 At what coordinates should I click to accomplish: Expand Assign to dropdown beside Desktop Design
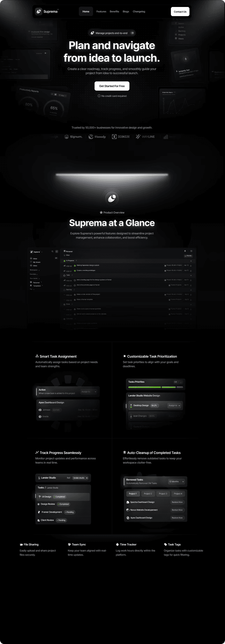tap(174, 405)
